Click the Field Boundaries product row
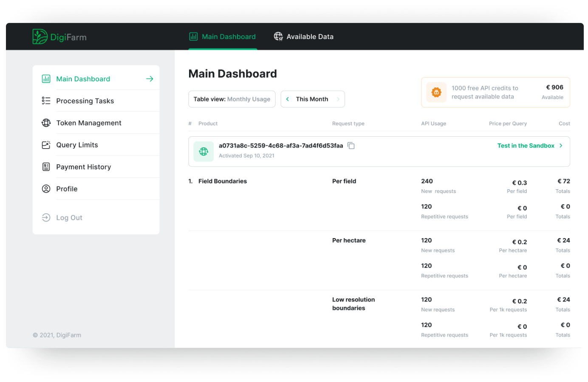 [x=222, y=181]
